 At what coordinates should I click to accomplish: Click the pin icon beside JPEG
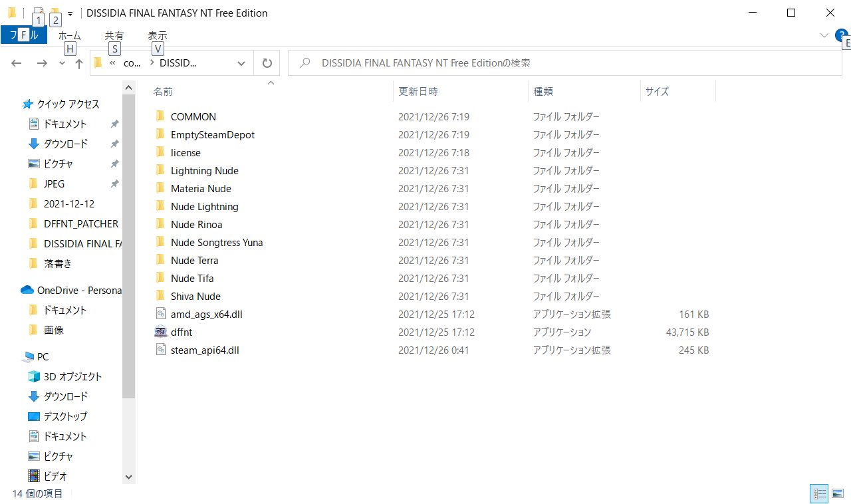coord(114,184)
